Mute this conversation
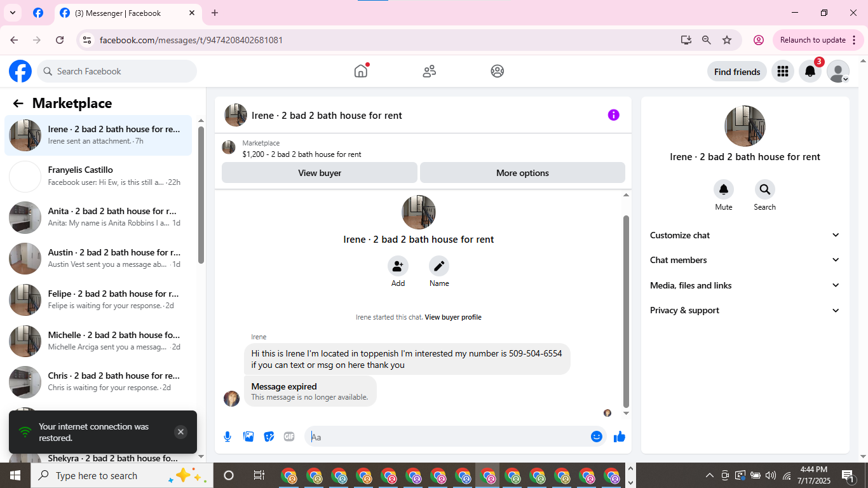Image resolution: width=868 pixels, height=488 pixels. click(x=724, y=189)
